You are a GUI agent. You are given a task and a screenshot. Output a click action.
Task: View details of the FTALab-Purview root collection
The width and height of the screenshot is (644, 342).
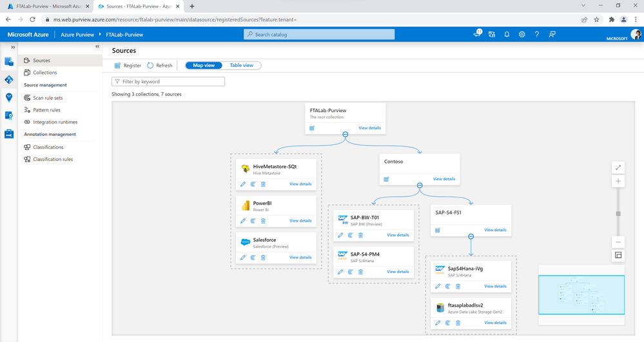pos(369,128)
